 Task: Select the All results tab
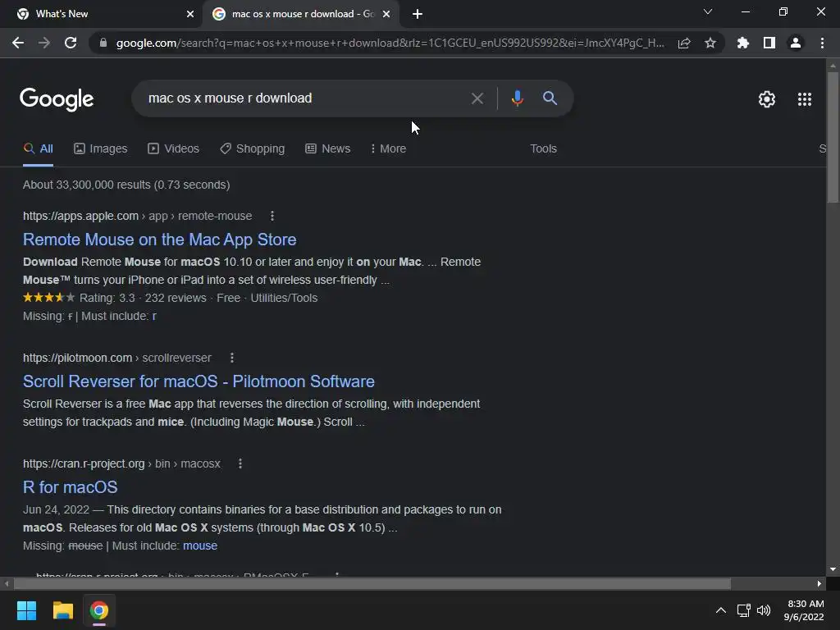(38, 149)
